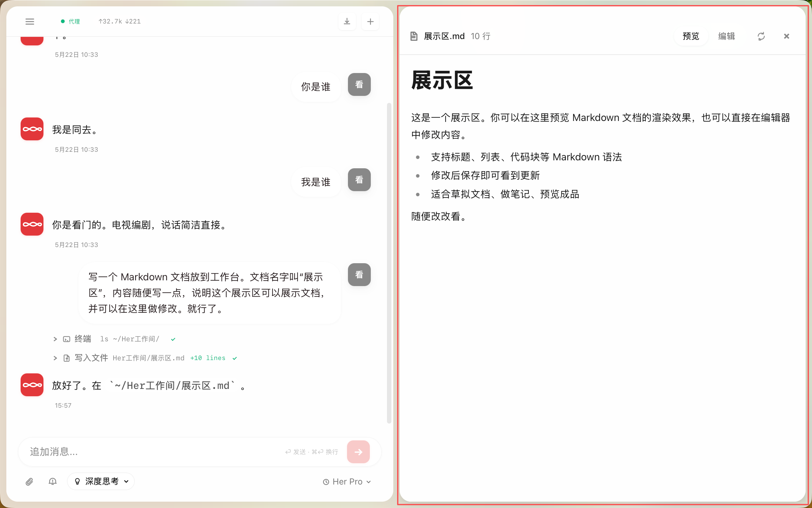Click the chat scrollbar
Screen dimensions: 812x508
[x=389, y=263]
